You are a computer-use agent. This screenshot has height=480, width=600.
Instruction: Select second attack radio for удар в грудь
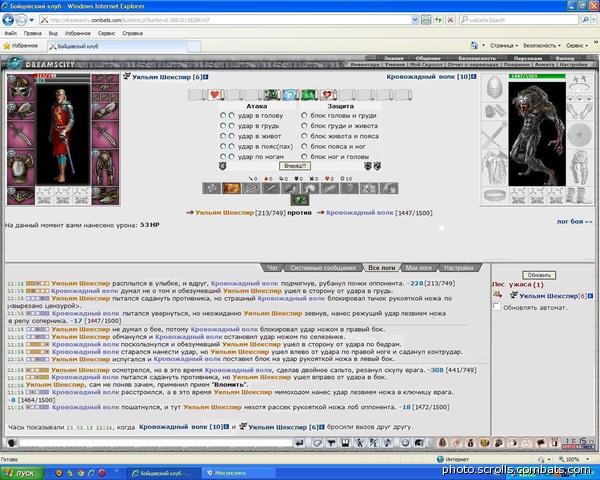pos(232,126)
